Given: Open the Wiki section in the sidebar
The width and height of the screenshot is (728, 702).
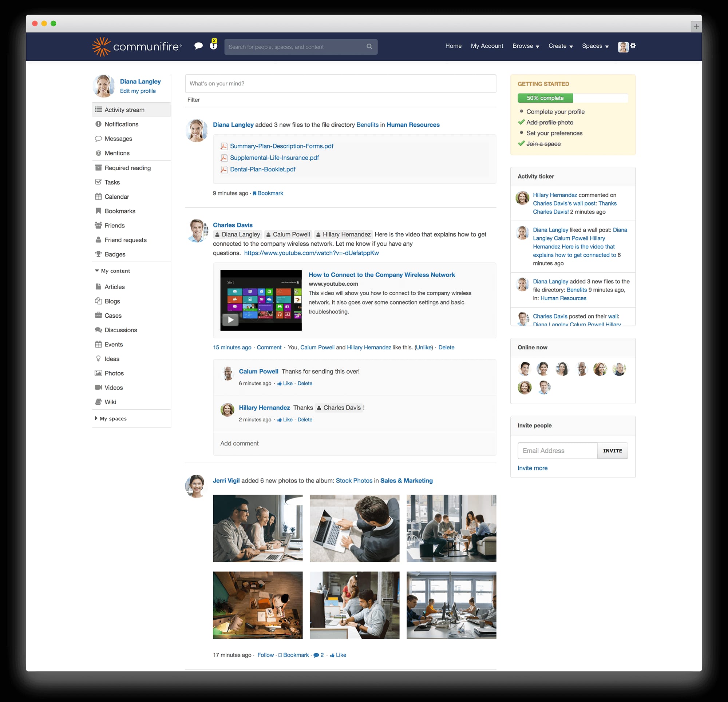Looking at the screenshot, I should [x=110, y=402].
